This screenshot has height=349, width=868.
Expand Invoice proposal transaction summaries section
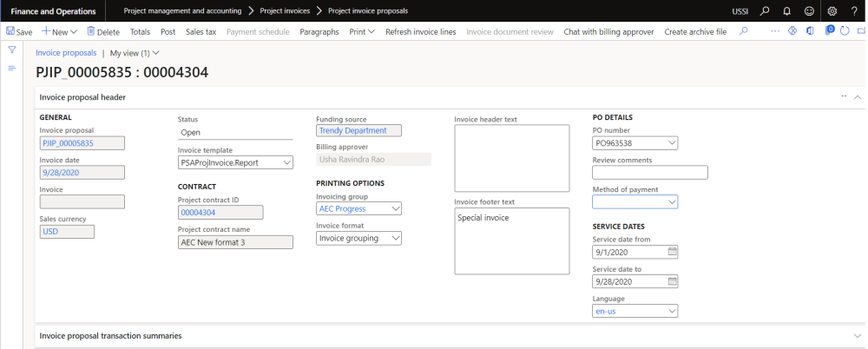point(857,336)
